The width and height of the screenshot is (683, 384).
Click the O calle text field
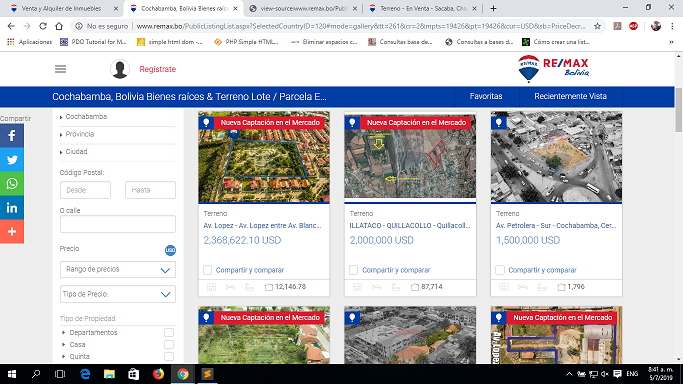click(118, 224)
